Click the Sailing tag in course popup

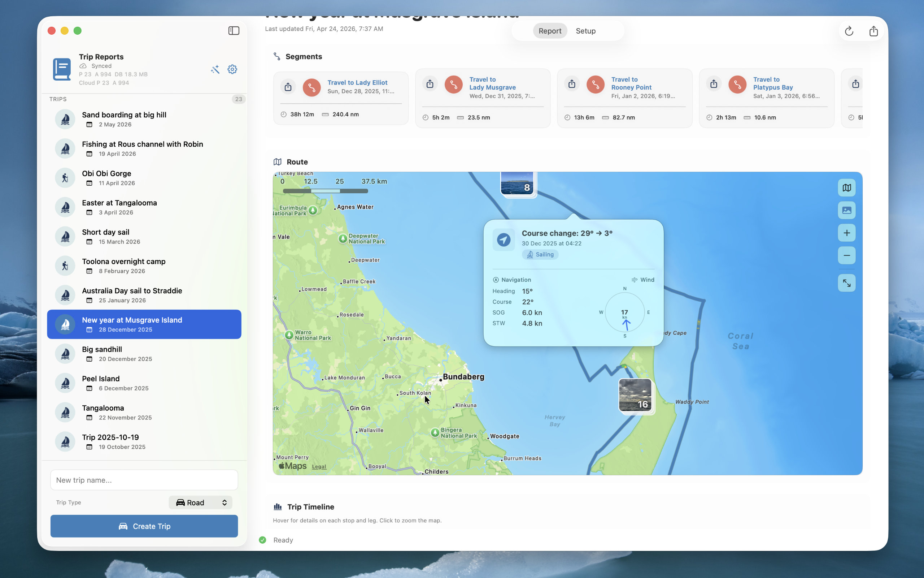pos(540,255)
